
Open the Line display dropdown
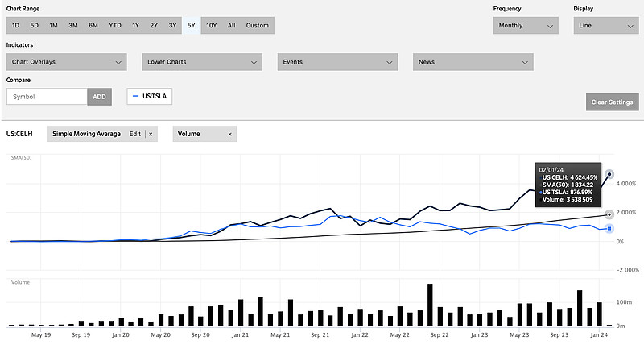[605, 26]
